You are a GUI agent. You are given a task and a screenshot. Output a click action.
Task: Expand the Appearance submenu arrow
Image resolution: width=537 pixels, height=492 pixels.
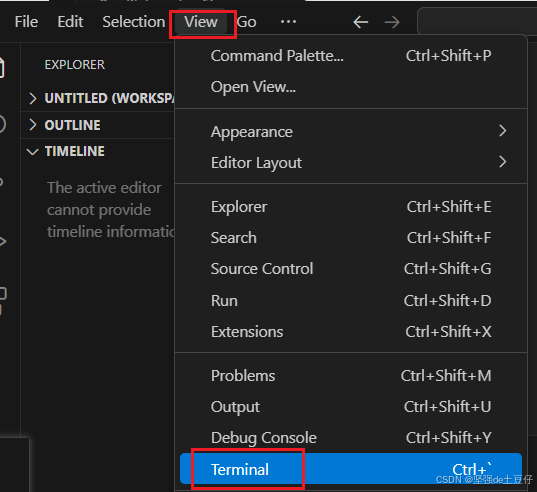click(x=502, y=131)
